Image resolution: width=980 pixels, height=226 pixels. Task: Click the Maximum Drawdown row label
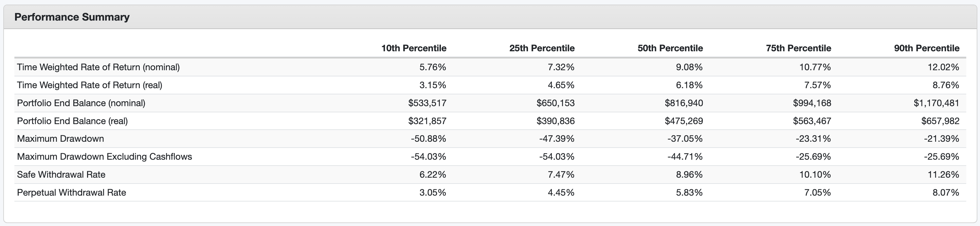tap(61, 139)
